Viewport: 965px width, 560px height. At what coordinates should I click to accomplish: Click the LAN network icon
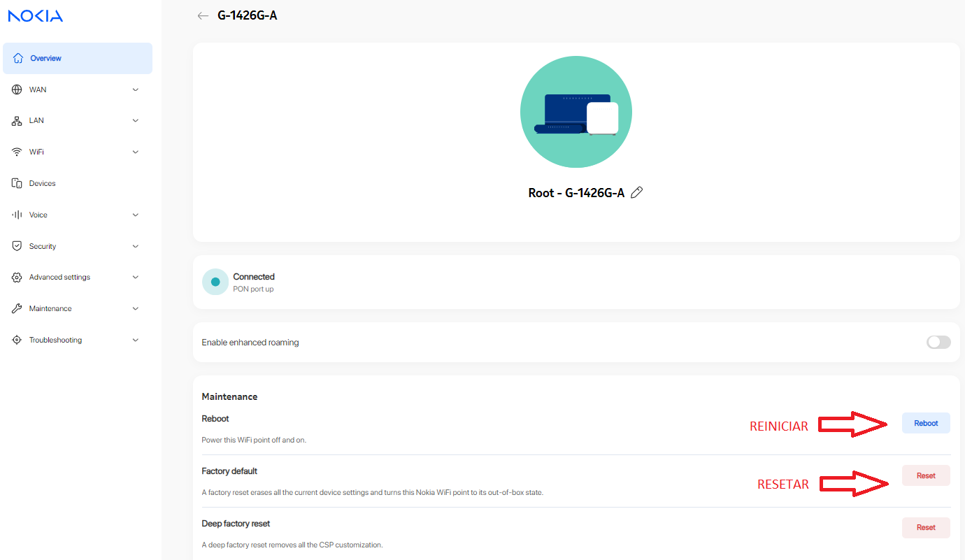pyautogui.click(x=17, y=120)
